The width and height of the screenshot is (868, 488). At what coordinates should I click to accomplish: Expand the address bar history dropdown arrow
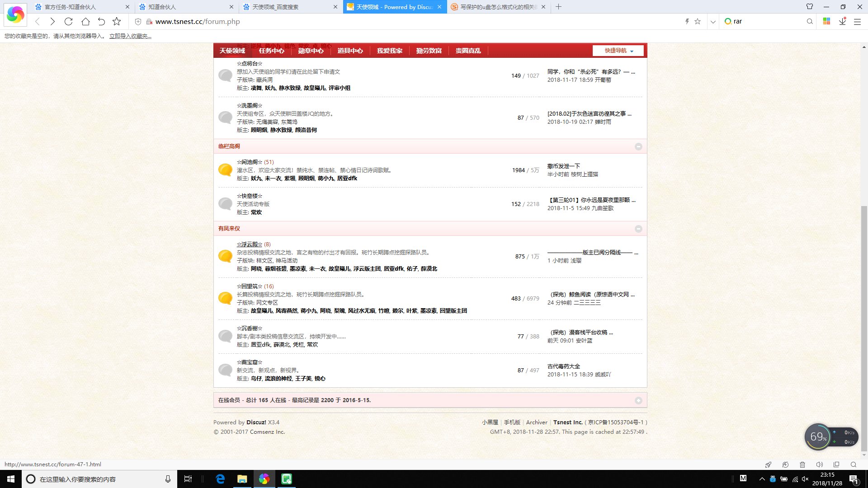pos(713,21)
